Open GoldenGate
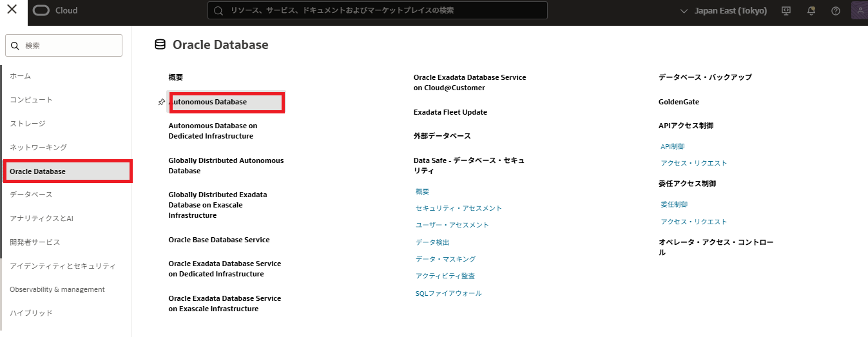The height and width of the screenshot is (337, 868). (679, 102)
